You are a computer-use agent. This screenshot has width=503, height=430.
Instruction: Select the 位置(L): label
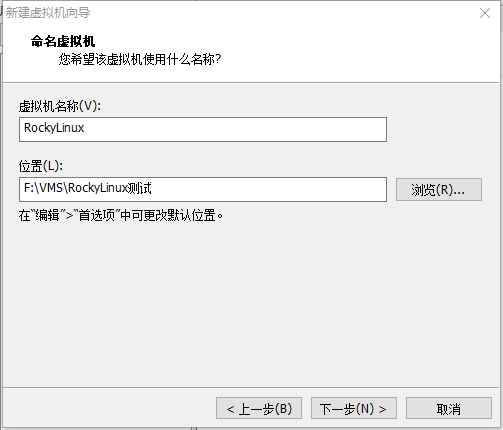click(41, 166)
